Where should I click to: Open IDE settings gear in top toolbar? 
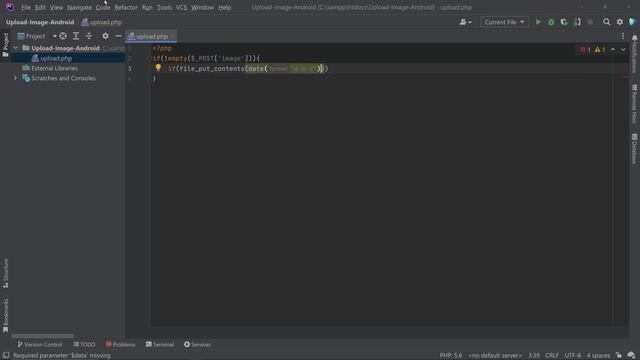(x=620, y=22)
